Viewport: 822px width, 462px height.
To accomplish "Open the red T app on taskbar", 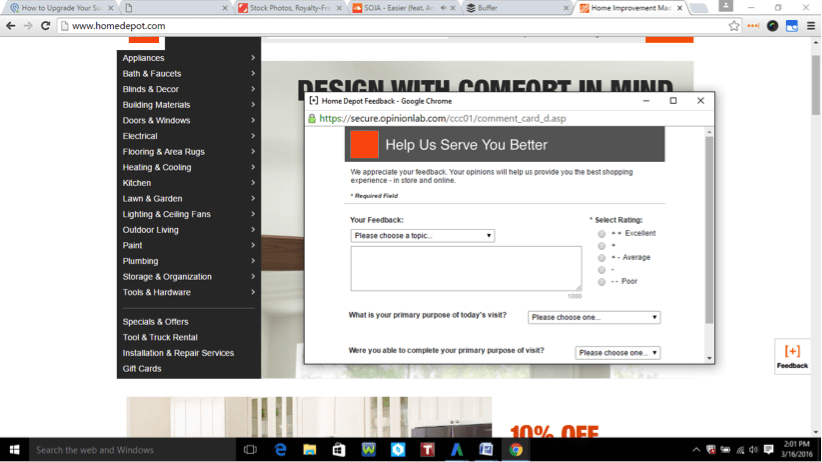I will pos(427,450).
